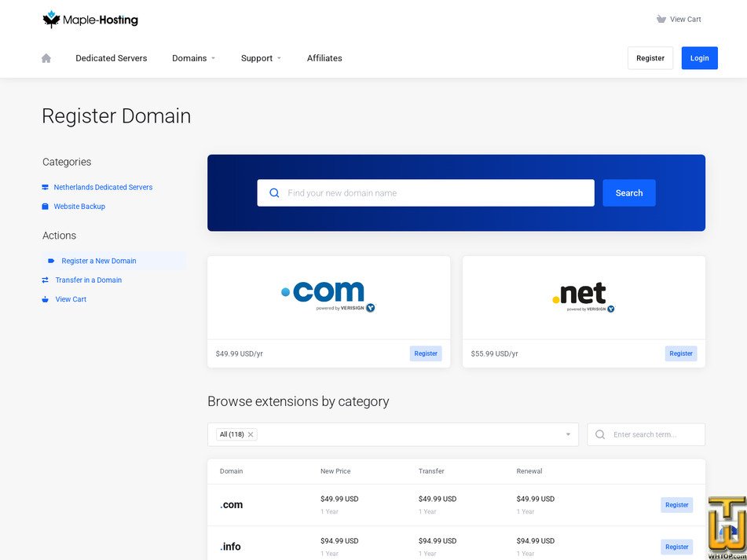Click the server icon beside Netherlands Dedicated Servers
Viewport: 747px width, 560px height.
[x=46, y=187]
